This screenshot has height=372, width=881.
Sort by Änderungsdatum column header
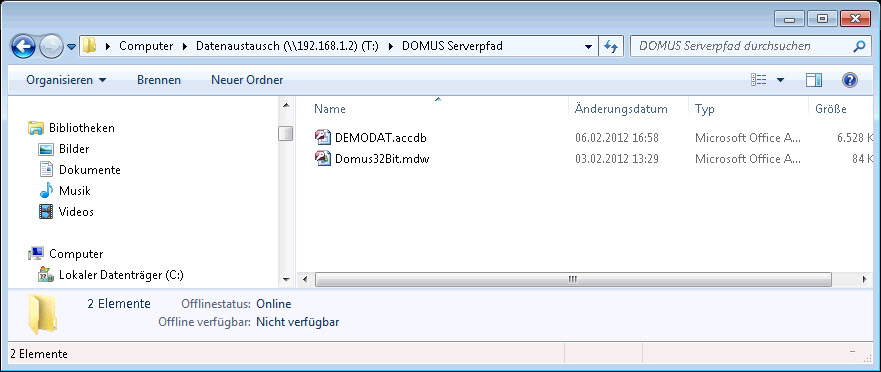pyautogui.click(x=621, y=109)
